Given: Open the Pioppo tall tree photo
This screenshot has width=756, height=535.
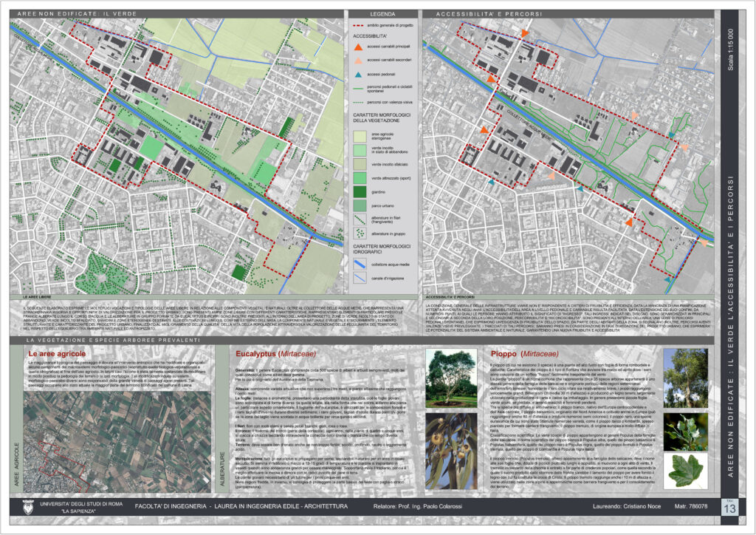Looking at the screenshot, I should tap(686, 378).
